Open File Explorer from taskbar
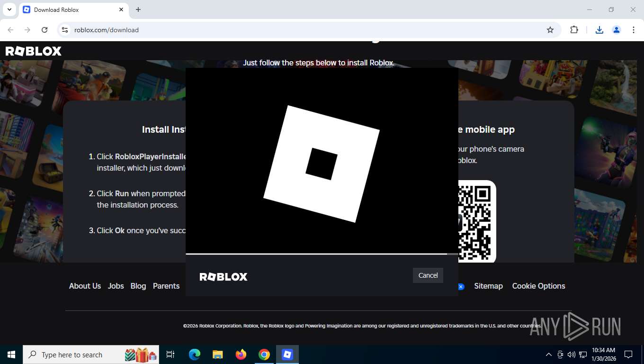This screenshot has height=364, width=644. [x=217, y=355]
